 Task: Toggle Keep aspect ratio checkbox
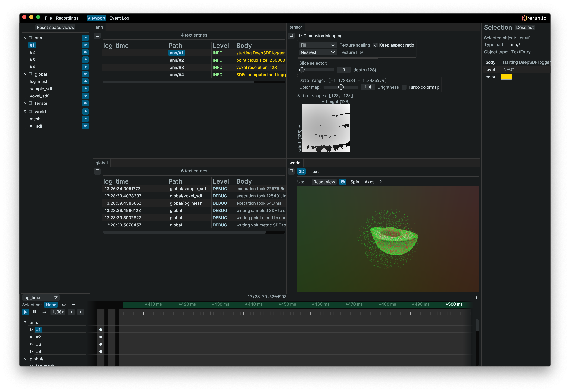(375, 45)
